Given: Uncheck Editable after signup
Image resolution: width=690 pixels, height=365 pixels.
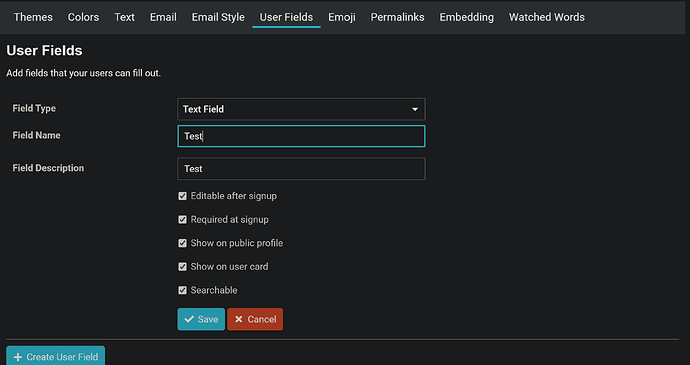Looking at the screenshot, I should [182, 196].
